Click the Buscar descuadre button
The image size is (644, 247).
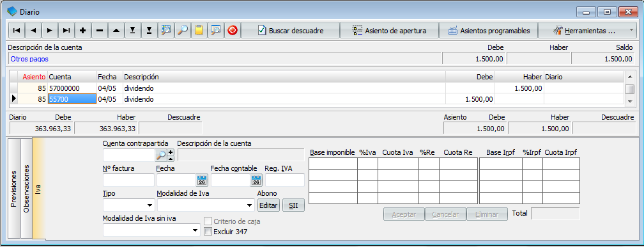(x=290, y=31)
